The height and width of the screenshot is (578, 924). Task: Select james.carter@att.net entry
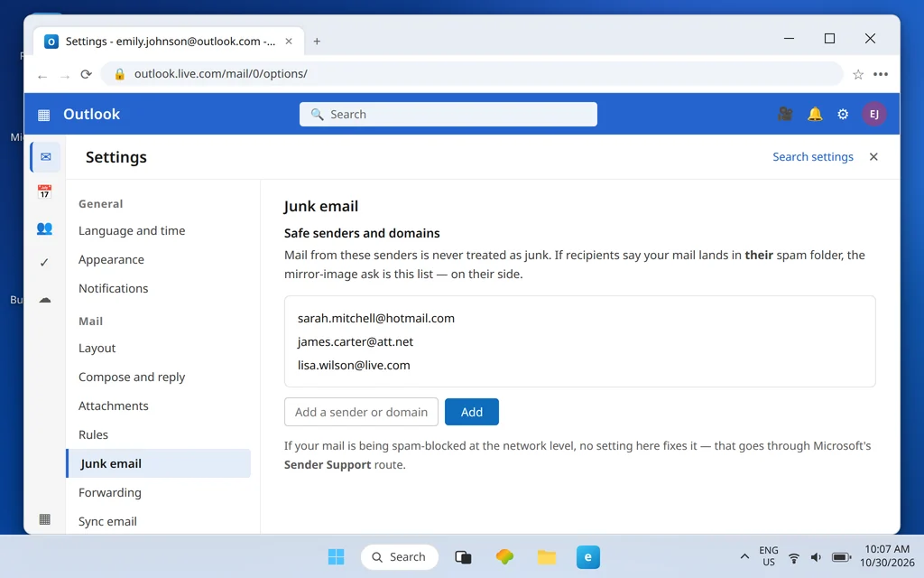click(x=356, y=342)
